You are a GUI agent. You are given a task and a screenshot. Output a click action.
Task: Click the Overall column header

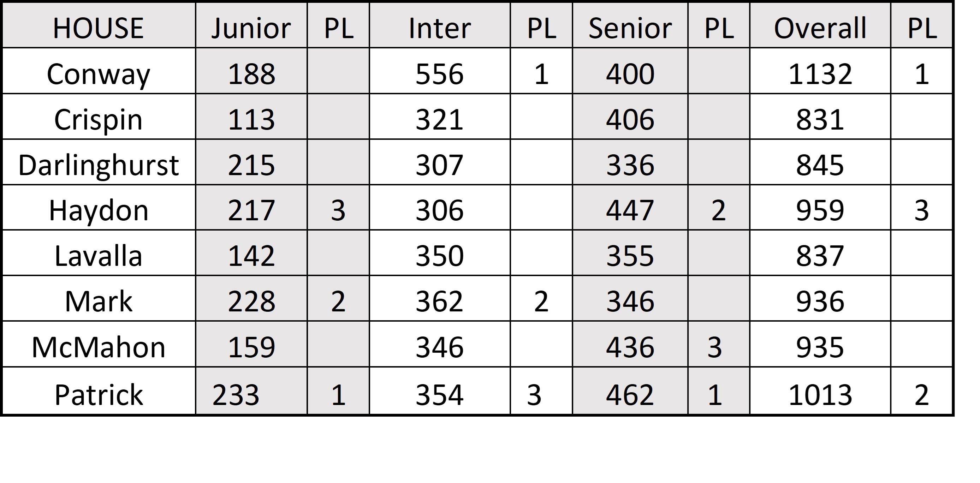pyautogui.click(x=820, y=28)
